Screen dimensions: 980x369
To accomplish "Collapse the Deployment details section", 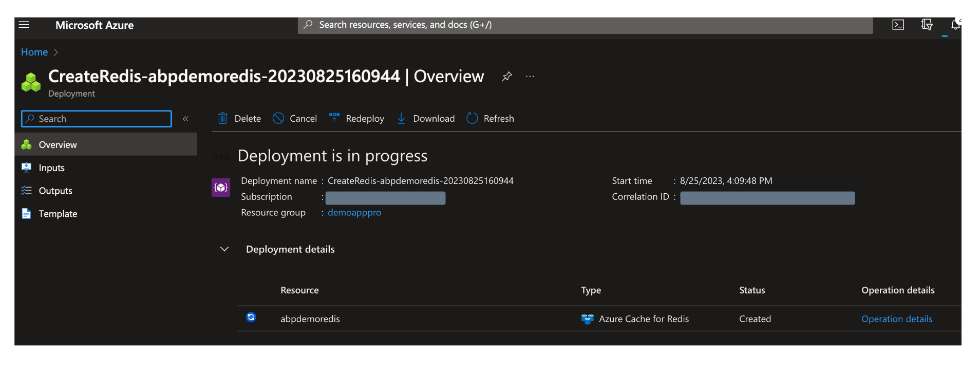I will click(x=224, y=249).
